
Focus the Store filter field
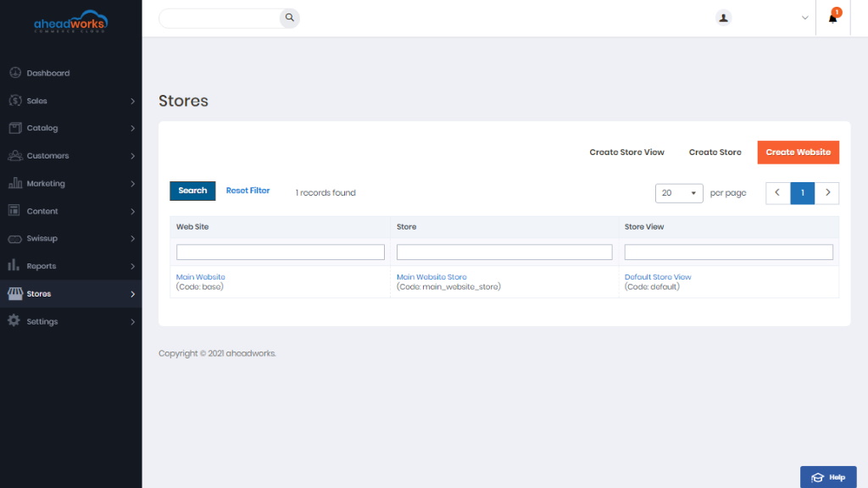(504, 252)
